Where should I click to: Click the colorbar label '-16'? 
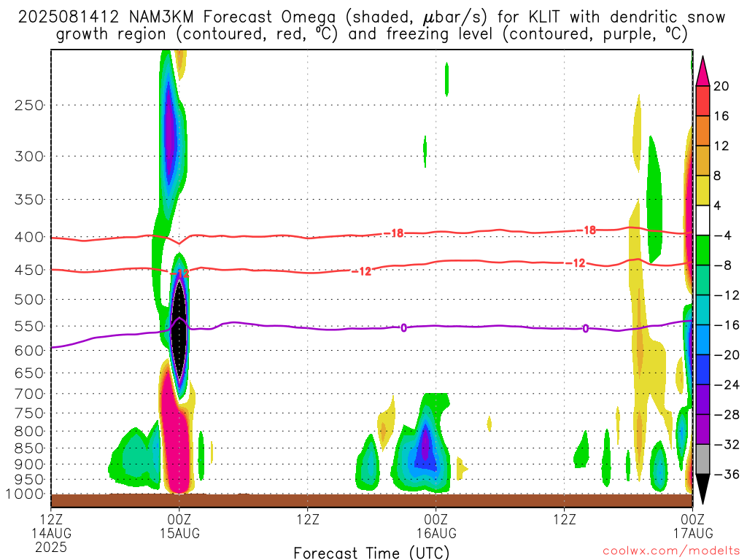tap(727, 324)
